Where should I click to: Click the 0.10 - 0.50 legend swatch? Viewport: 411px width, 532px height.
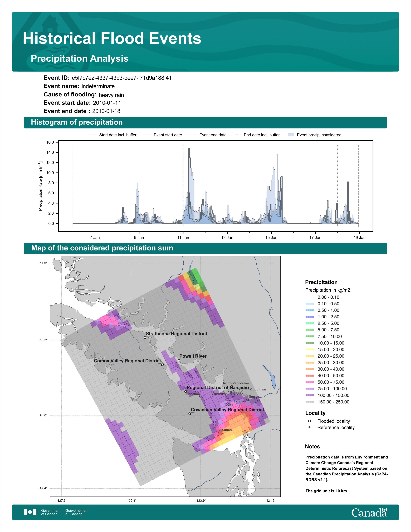point(309,304)
